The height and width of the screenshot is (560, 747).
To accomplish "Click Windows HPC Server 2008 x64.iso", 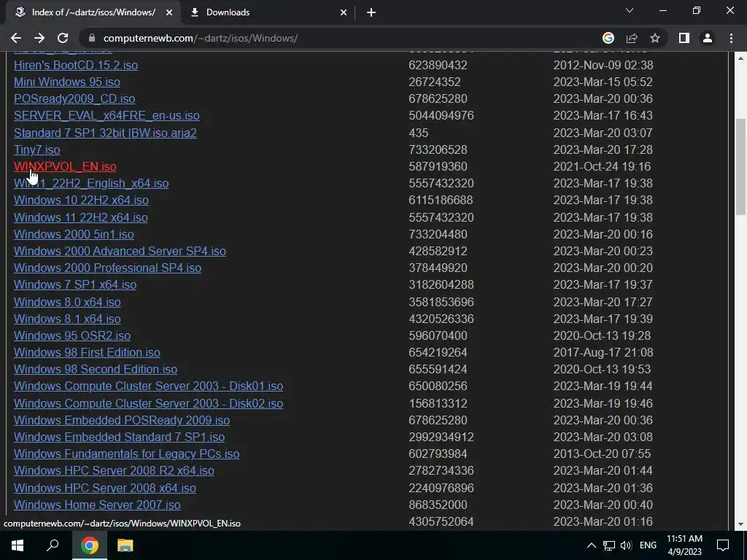I will click(x=105, y=488).
